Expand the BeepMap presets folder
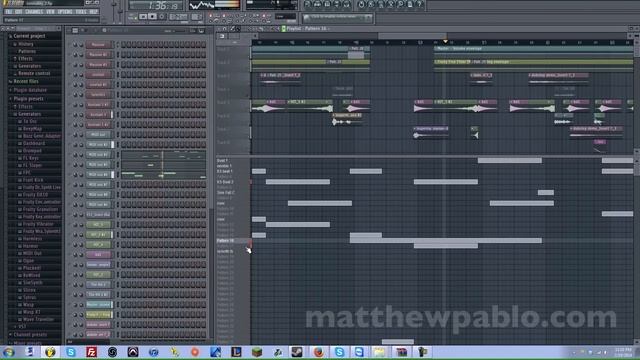640x360 pixels. pyautogui.click(x=32, y=129)
